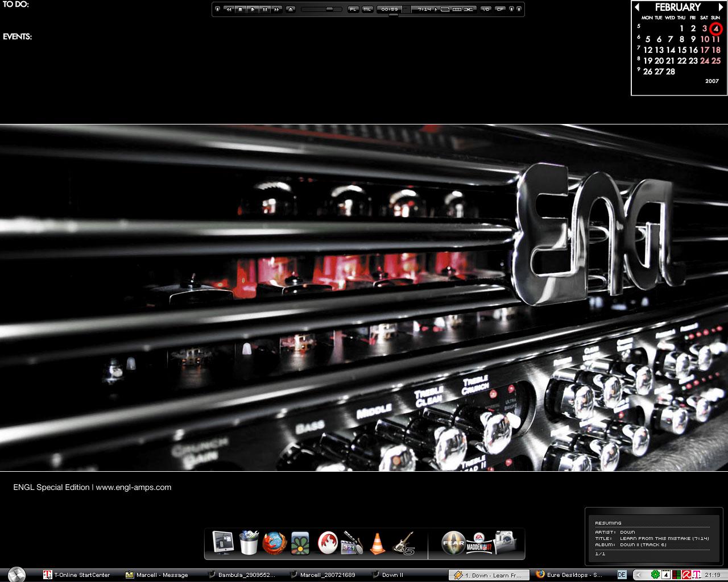Launch Guitar Pro 5 from dock
Viewport: 728px width, 582px height.
(403, 543)
